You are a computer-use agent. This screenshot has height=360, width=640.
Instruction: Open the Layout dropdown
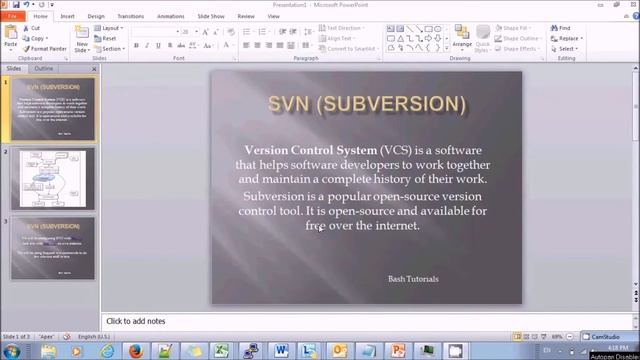[109, 28]
